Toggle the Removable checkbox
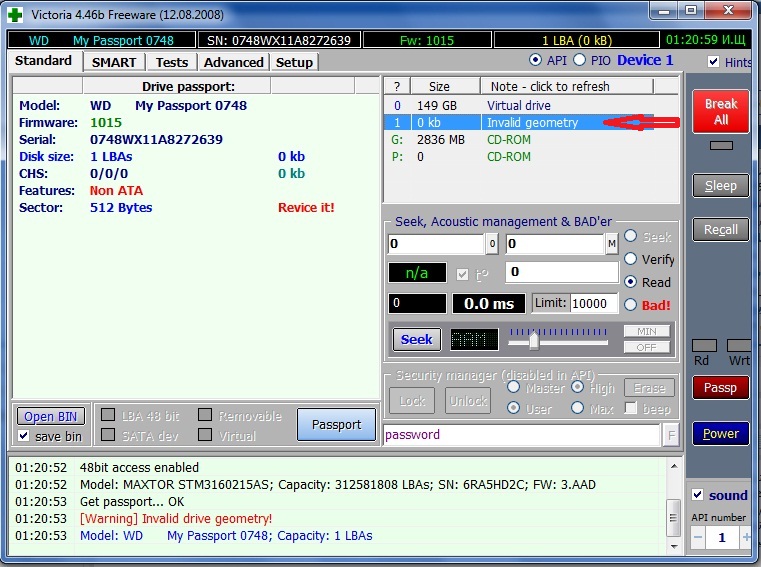 205,415
